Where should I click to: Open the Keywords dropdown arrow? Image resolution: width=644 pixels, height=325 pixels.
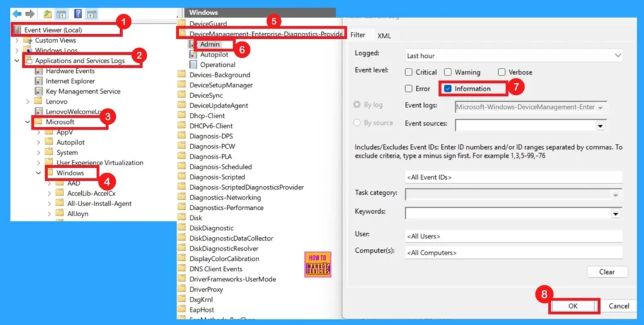coord(616,214)
